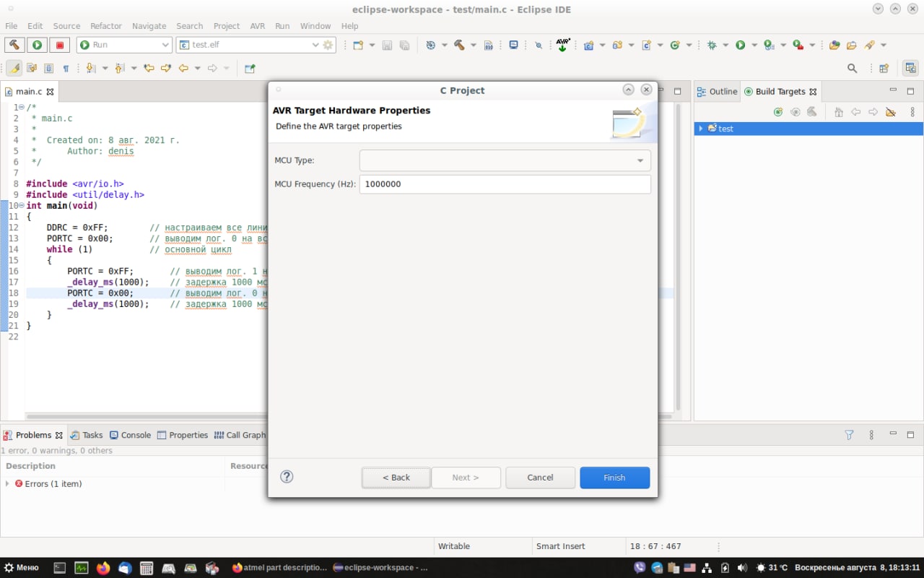Open the File menu
The image size is (924, 578).
[x=12, y=25]
